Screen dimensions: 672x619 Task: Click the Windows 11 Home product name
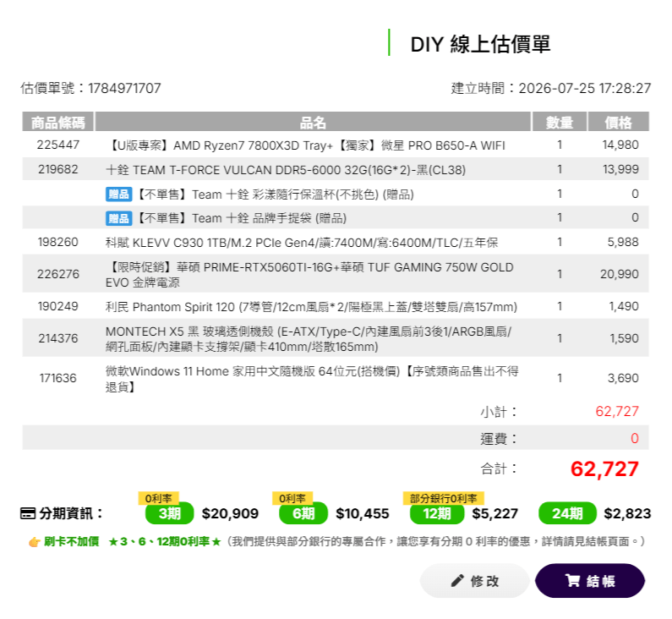312,379
